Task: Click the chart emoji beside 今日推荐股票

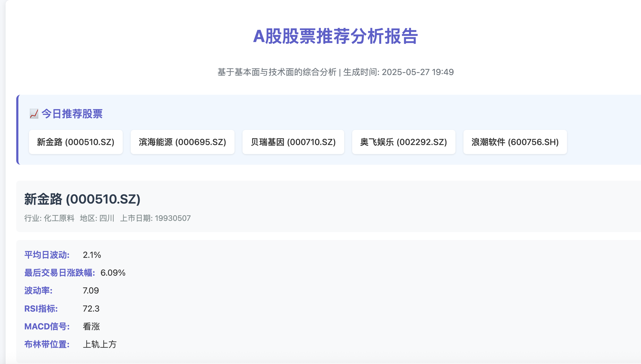Action: pos(34,114)
